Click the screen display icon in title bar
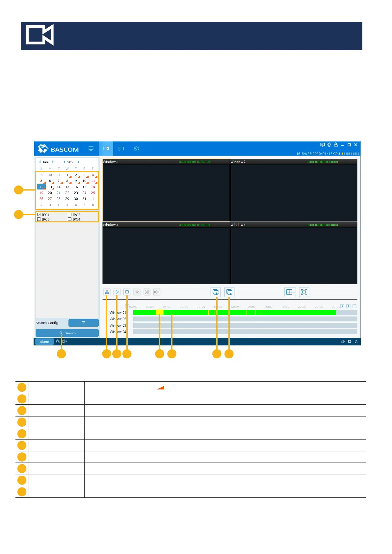Screen dimensions: 392x554 323,145
